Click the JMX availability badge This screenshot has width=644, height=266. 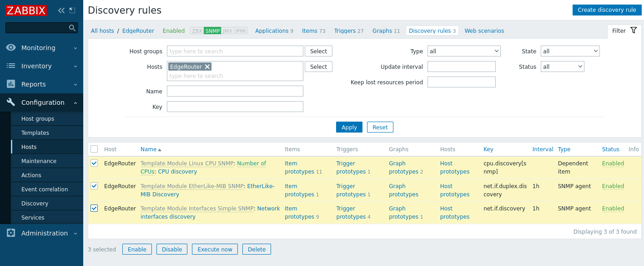coord(227,31)
